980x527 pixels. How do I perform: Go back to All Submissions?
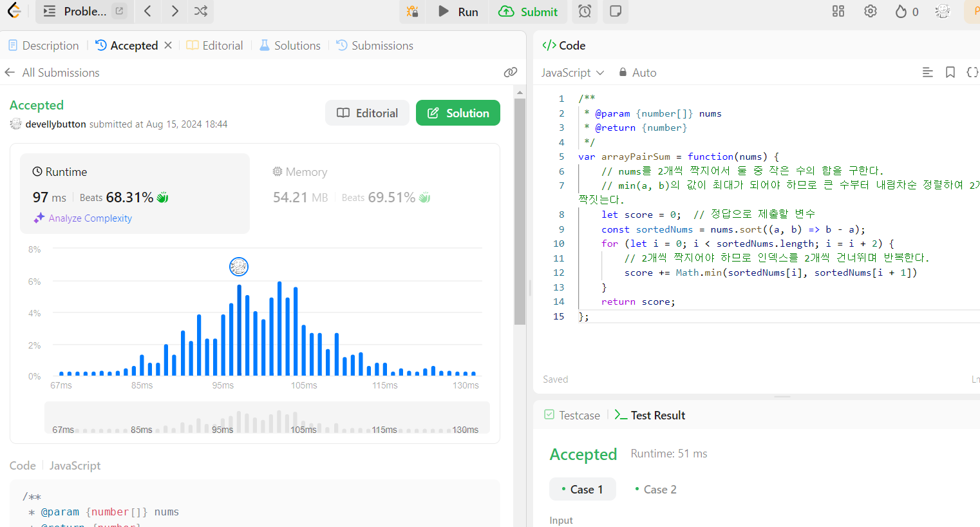pyautogui.click(x=52, y=72)
